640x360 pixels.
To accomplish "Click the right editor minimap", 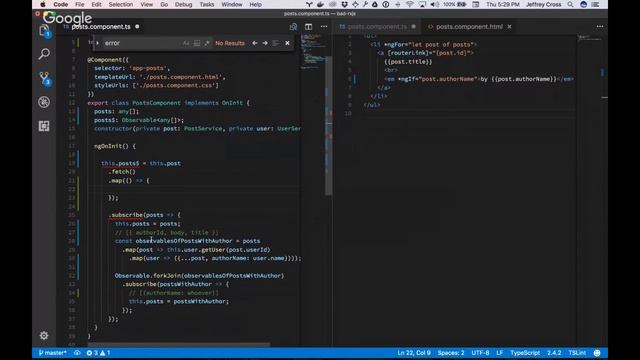I will pyautogui.click(x=590, y=39).
